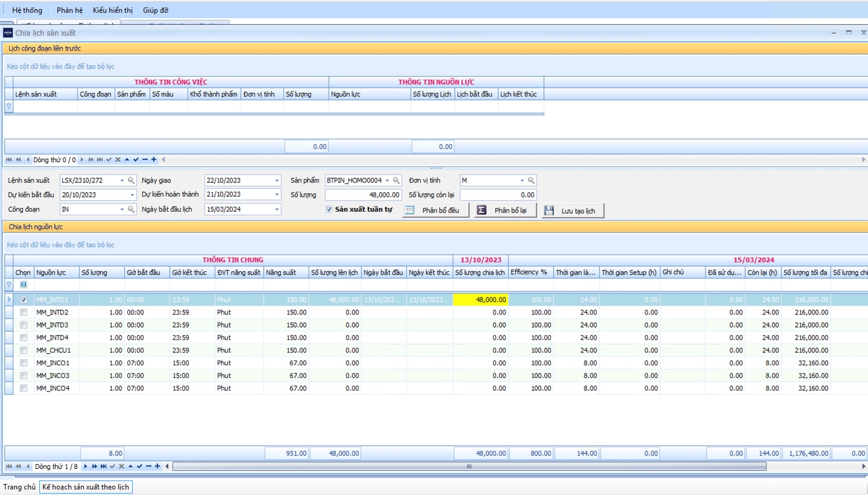Open Sản phẩm dropdown arrow
This screenshot has width=868, height=495.
pos(387,181)
